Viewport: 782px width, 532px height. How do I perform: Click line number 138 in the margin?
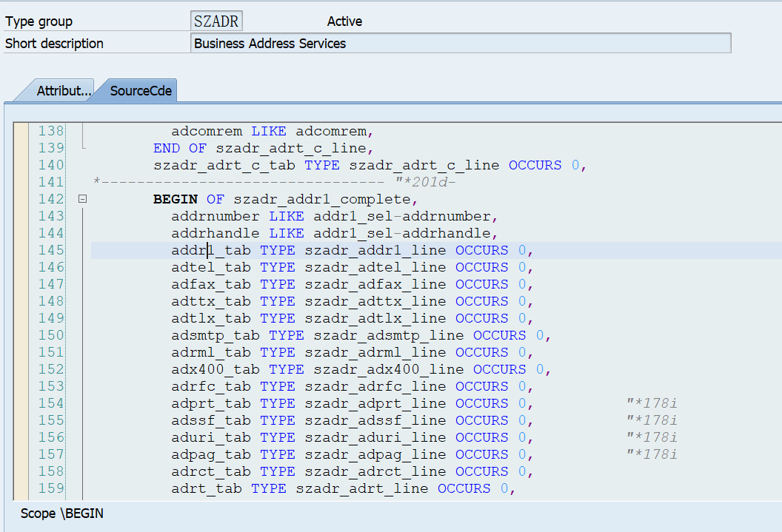point(52,130)
